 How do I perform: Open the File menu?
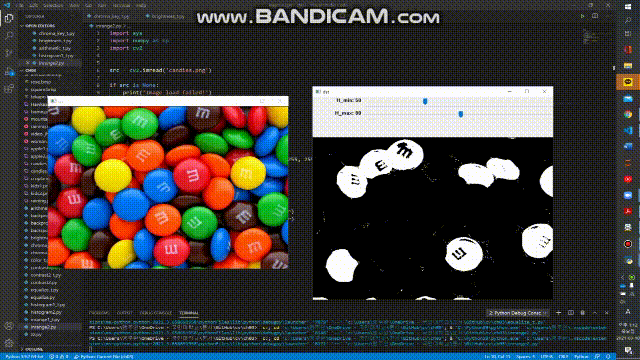pos(20,6)
